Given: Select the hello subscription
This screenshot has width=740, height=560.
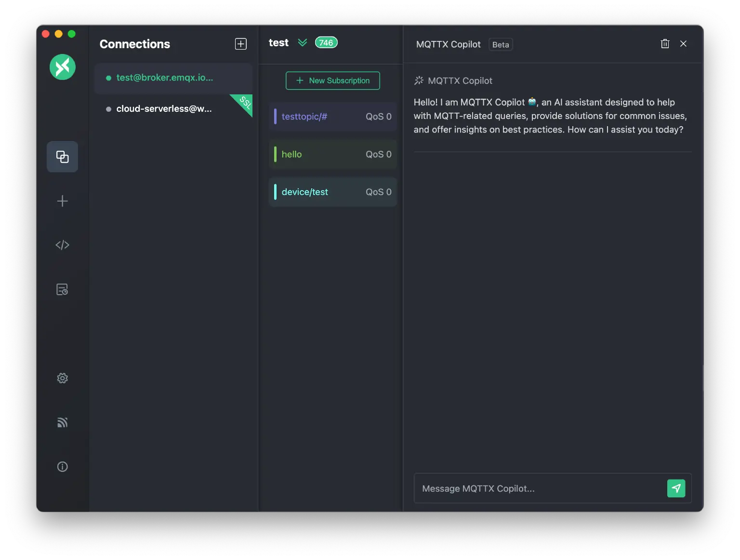Looking at the screenshot, I should coord(332,154).
